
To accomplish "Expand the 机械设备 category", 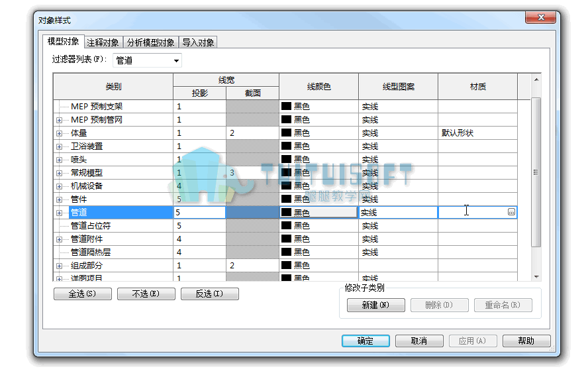I will click(59, 186).
